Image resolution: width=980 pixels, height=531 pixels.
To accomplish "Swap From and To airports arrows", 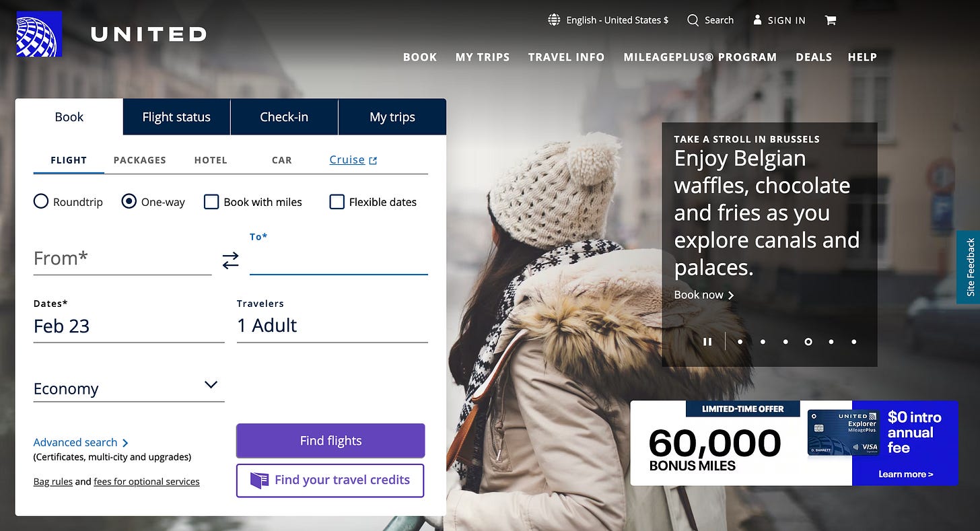I will (x=230, y=260).
